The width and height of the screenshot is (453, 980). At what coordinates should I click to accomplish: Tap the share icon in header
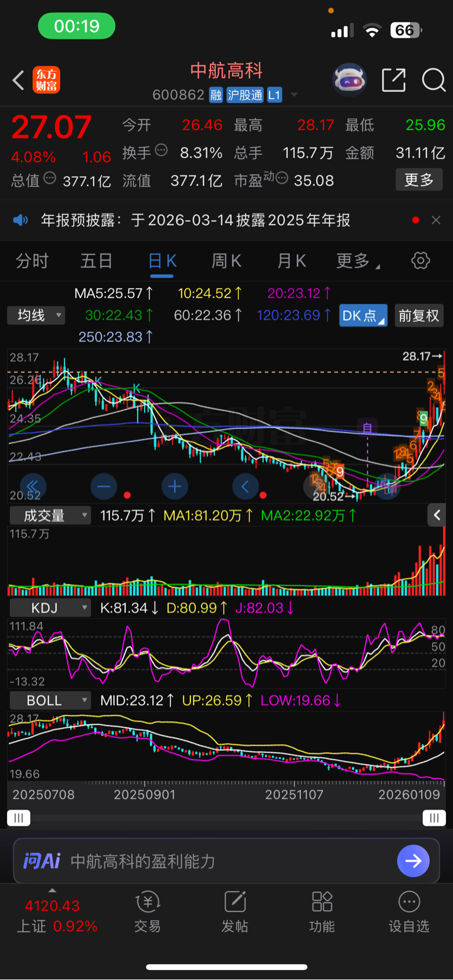(393, 80)
